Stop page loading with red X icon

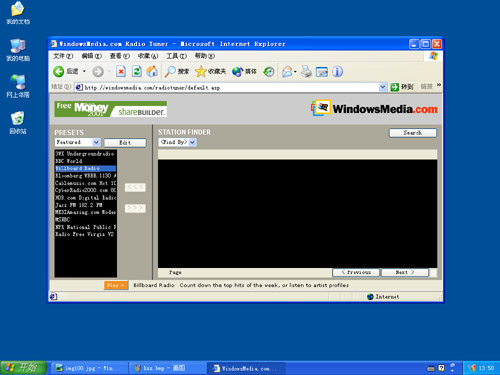coord(121,71)
